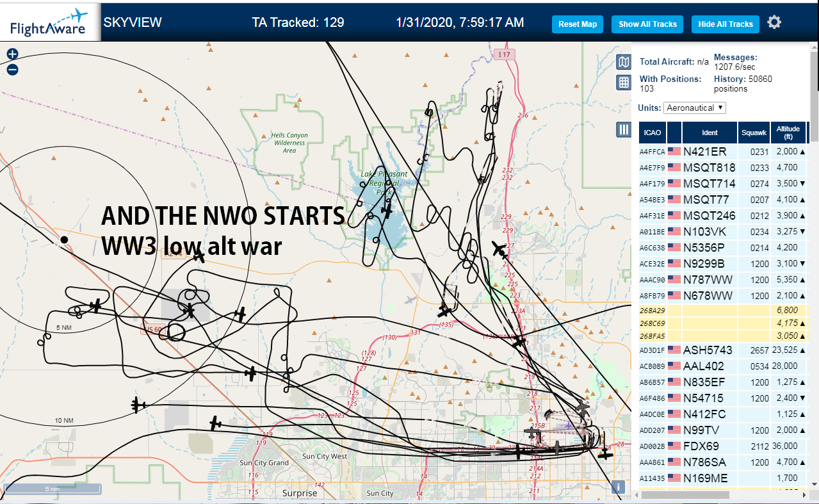
Task: Select the MSQT714 aircraft row
Action: point(723,184)
